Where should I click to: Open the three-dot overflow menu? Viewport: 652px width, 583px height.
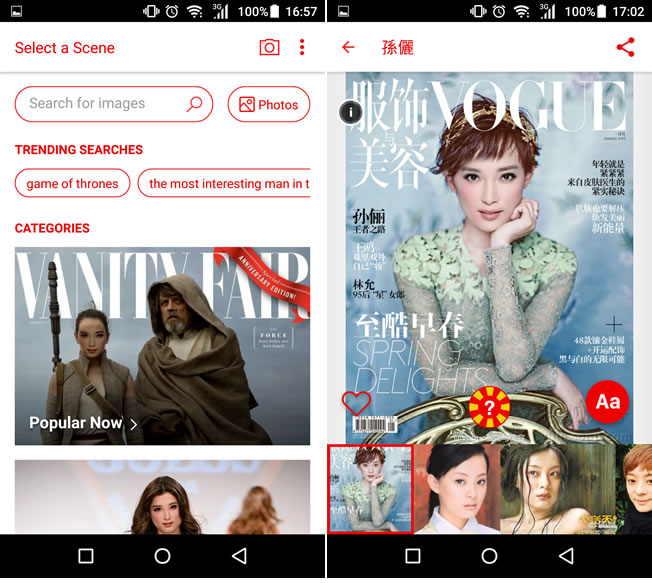click(302, 47)
